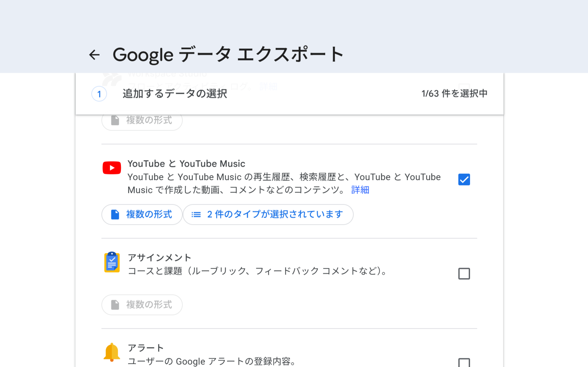Click the grayed 複数の形式 button under アサインメント
This screenshot has height=367, width=588.
(x=142, y=305)
